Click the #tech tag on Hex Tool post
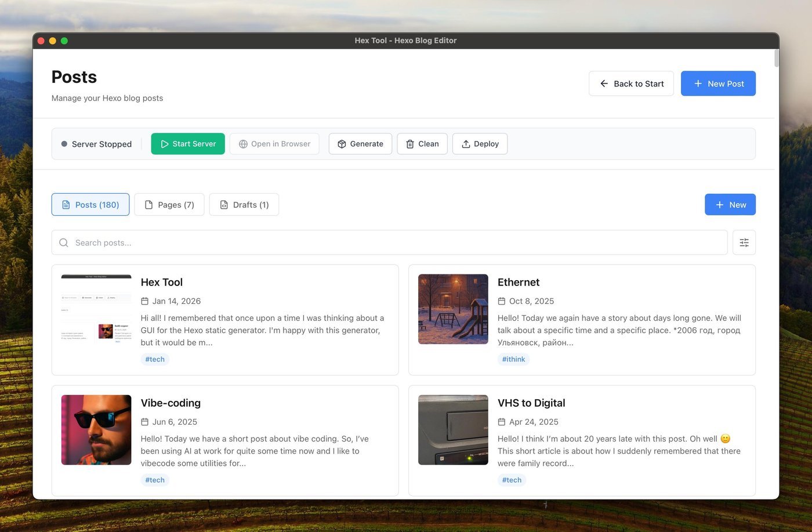Viewport: 812px width, 532px height. click(155, 359)
